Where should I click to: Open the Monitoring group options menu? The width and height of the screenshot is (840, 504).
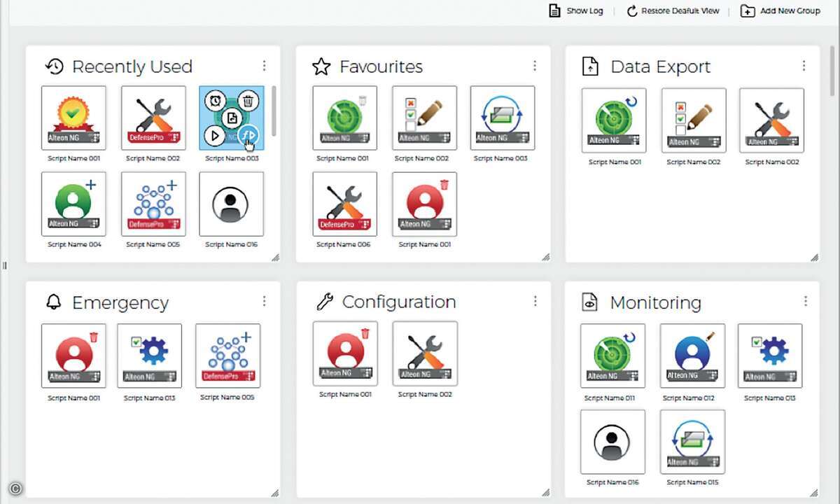pyautogui.click(x=806, y=301)
